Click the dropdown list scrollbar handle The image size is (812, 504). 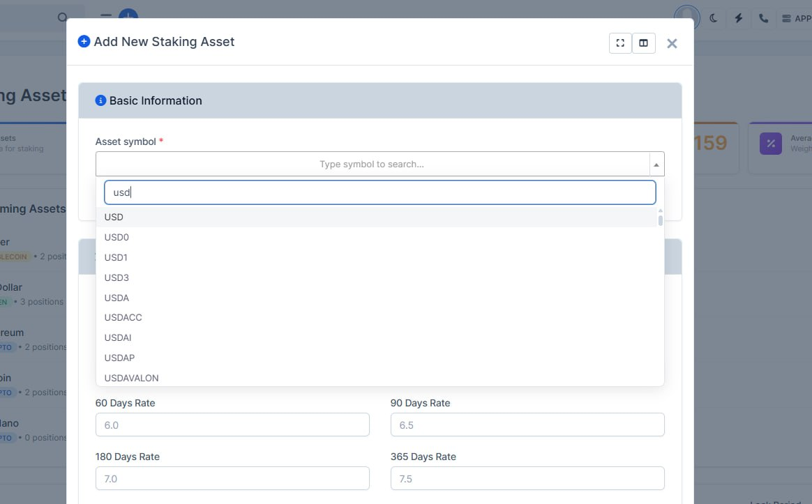660,221
